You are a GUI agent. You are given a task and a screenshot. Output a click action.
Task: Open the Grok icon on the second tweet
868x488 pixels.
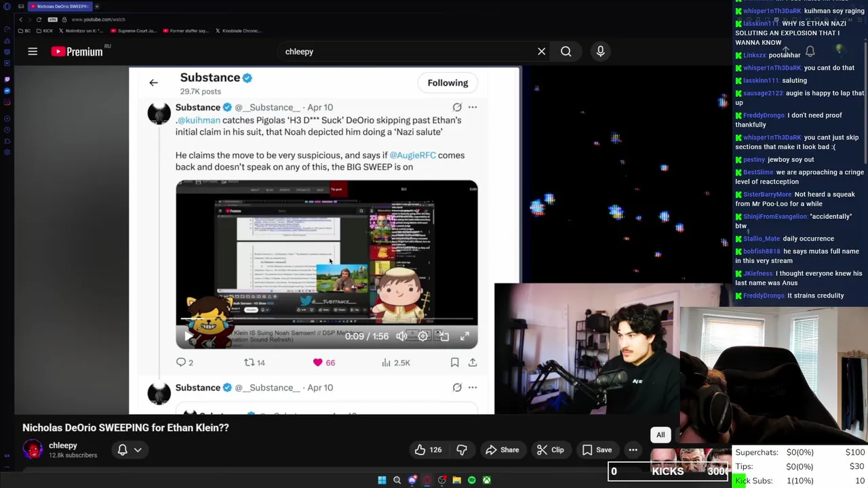point(457,388)
